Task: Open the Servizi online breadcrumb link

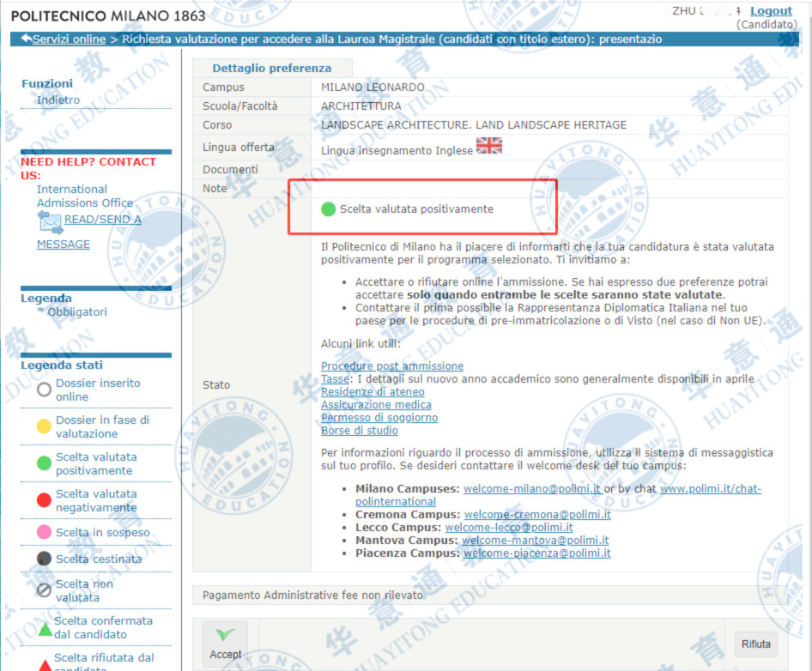Action: tap(69, 39)
